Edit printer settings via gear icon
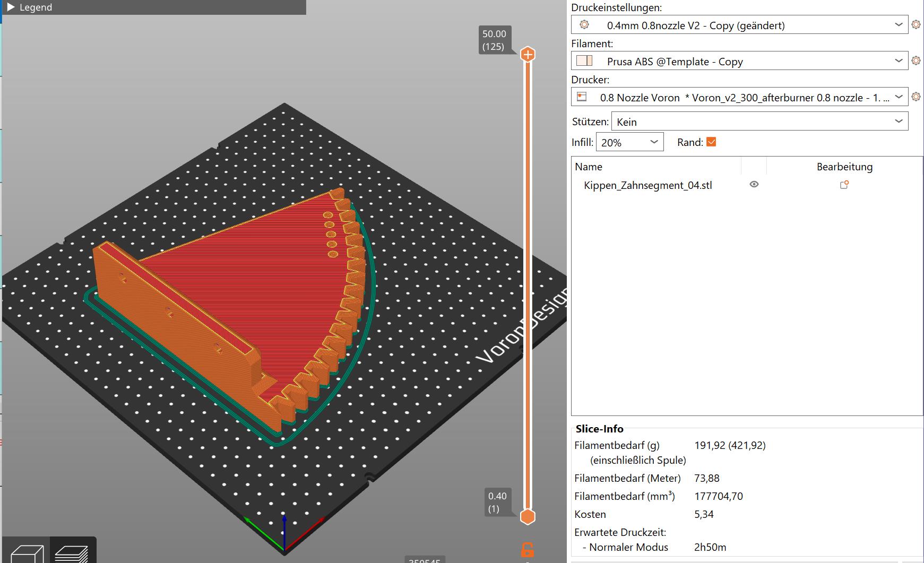924x563 pixels. pyautogui.click(x=916, y=97)
